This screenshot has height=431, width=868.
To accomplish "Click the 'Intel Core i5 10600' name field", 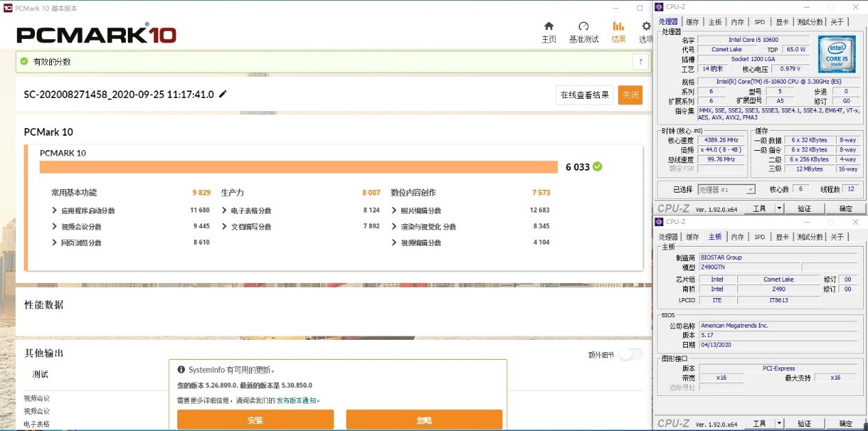I will (753, 40).
